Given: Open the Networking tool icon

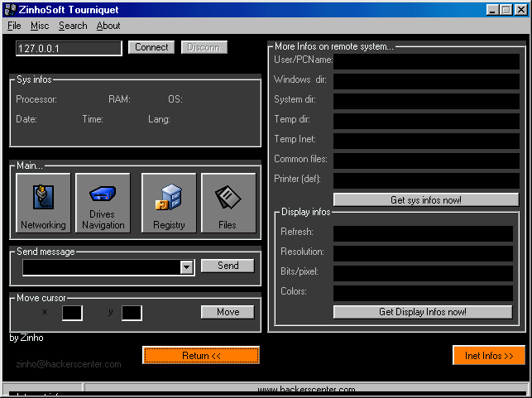Looking at the screenshot, I should pyautogui.click(x=42, y=203).
